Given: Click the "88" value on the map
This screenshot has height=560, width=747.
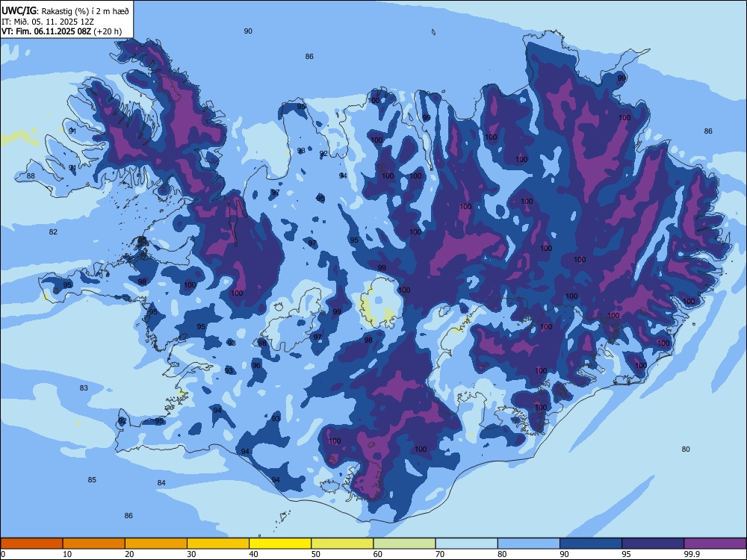Looking at the screenshot, I should pos(31,175).
